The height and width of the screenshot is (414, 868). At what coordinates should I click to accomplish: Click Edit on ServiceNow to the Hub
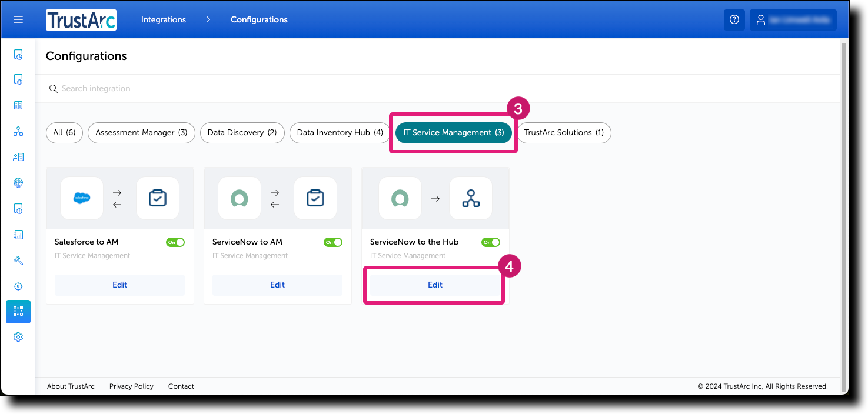click(x=434, y=285)
